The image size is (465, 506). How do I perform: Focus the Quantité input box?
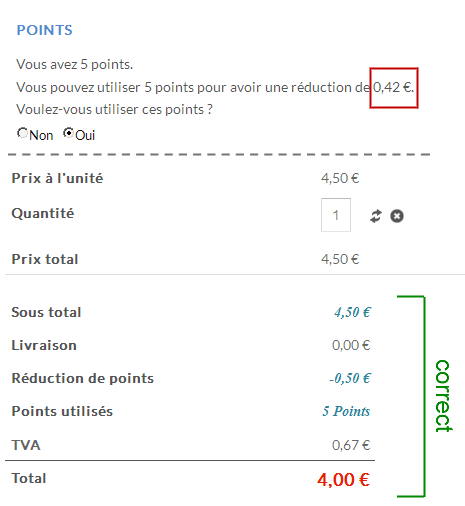pos(336,215)
